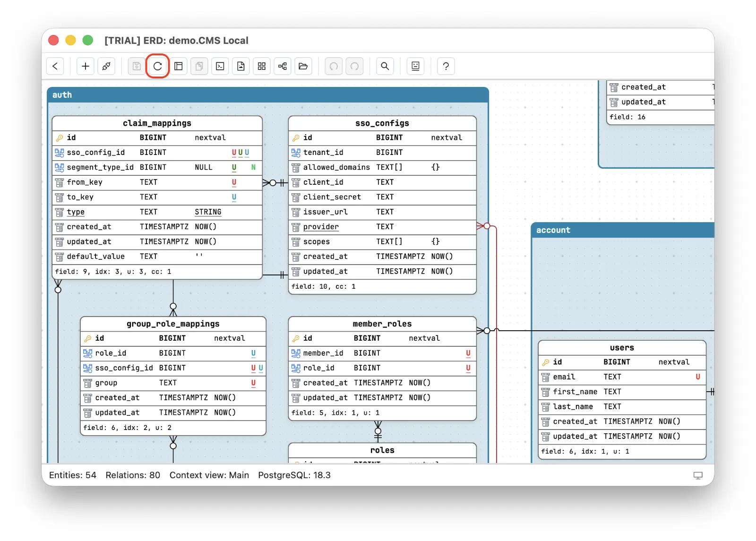Open search with the magnifier icon
Image resolution: width=756 pixels, height=541 pixels.
point(385,66)
